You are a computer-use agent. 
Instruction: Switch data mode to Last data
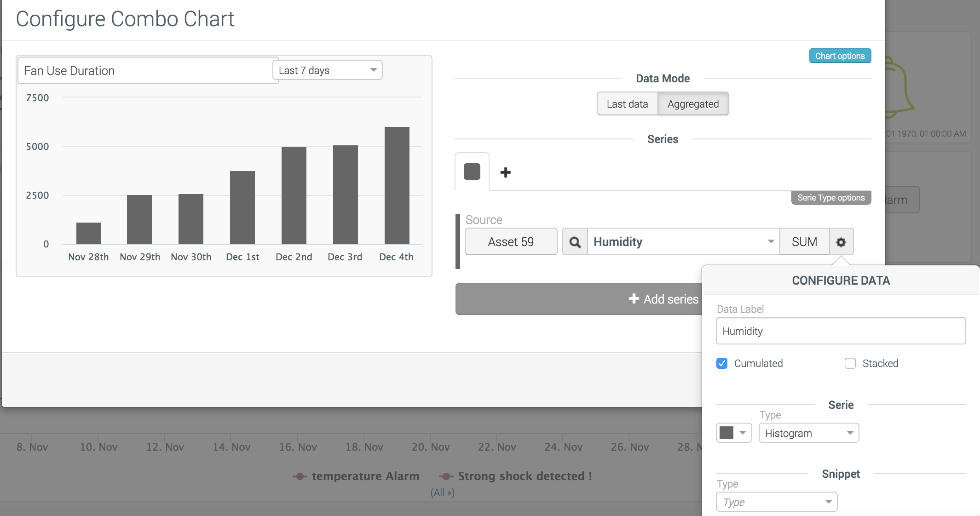tap(627, 104)
